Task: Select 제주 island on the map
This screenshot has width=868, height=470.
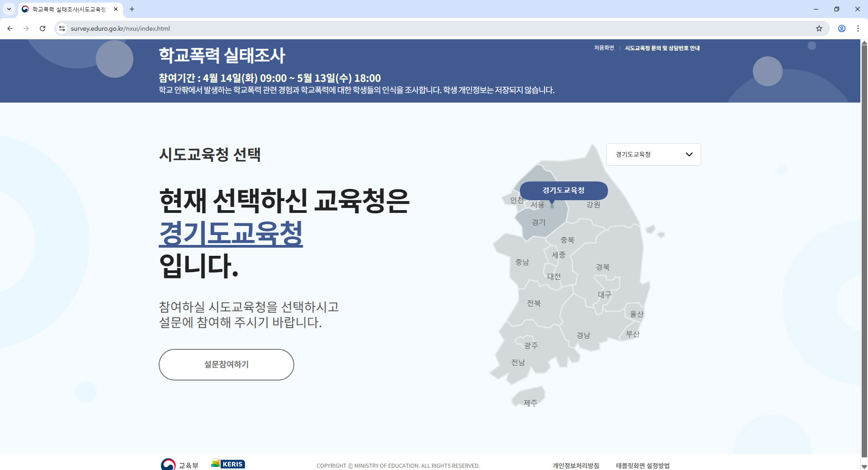Action: coord(530,403)
